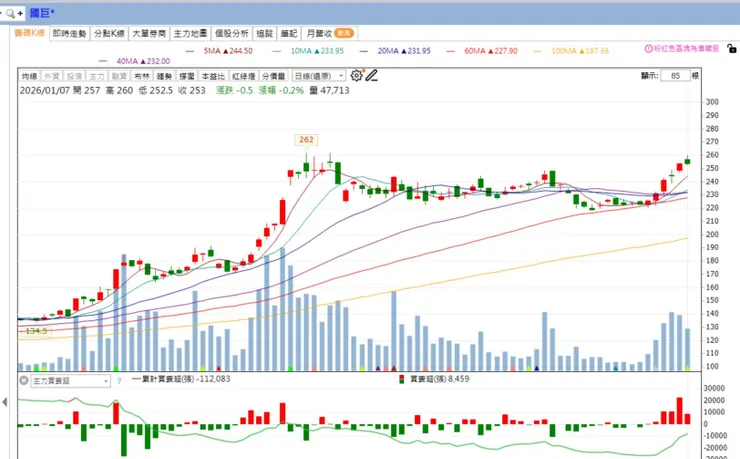Toggle the 主力 overlay button

[97, 76]
